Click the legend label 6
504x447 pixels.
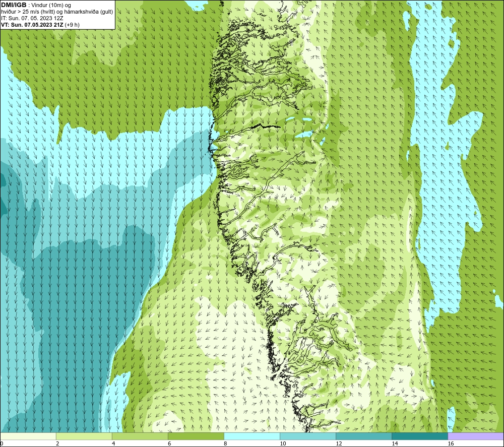point(170,443)
